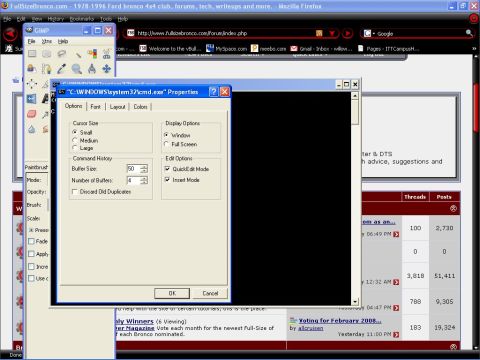Select Full Screen display option

coord(166,144)
